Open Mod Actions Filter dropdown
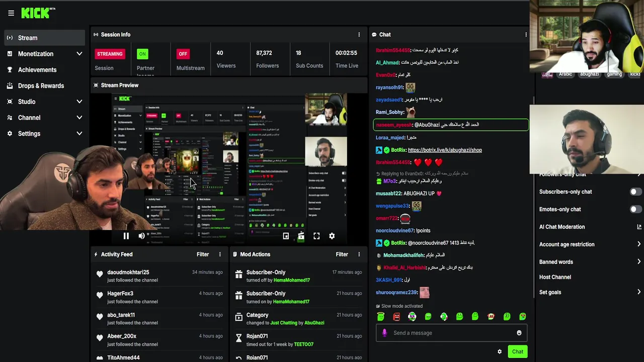 point(342,254)
